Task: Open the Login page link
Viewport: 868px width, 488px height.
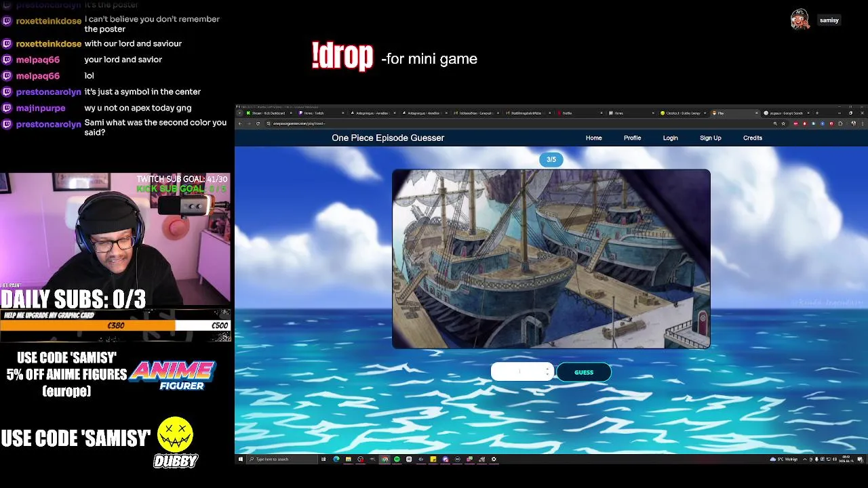Action: pyautogui.click(x=671, y=138)
